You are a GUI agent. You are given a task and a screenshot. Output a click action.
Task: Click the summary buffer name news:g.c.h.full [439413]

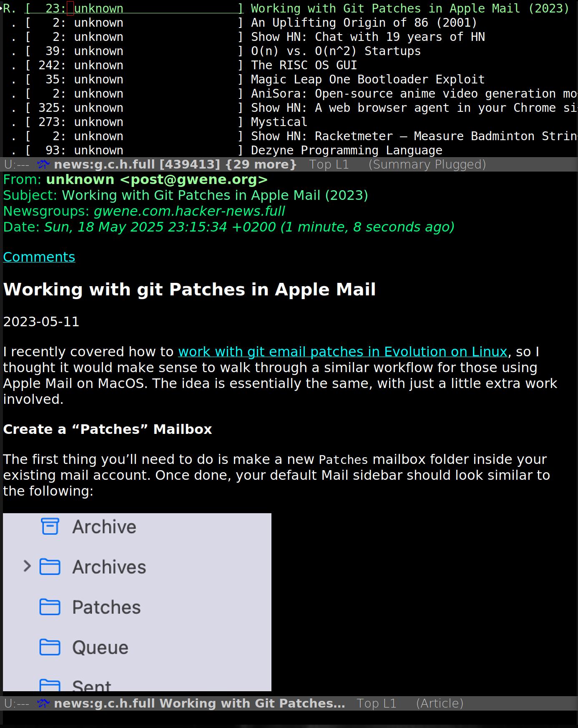pyautogui.click(x=137, y=164)
